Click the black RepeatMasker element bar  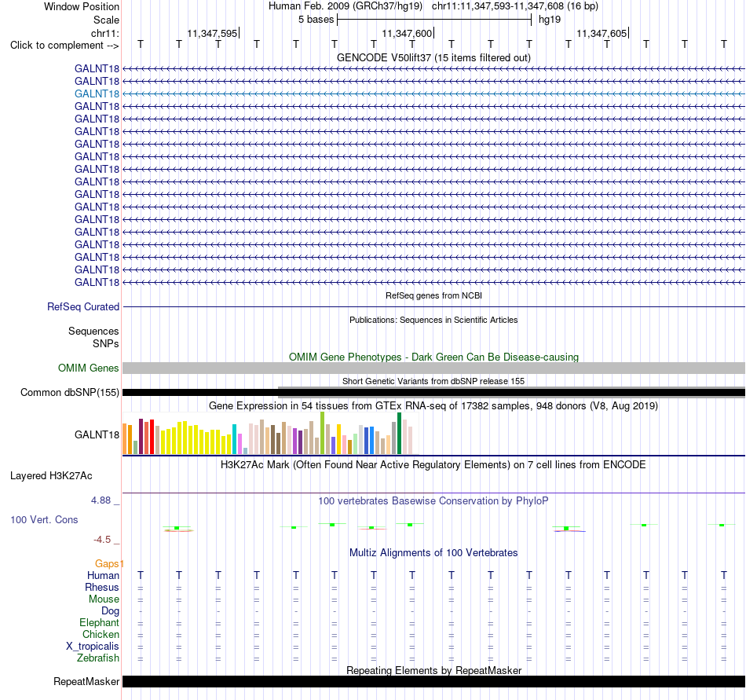click(x=433, y=681)
